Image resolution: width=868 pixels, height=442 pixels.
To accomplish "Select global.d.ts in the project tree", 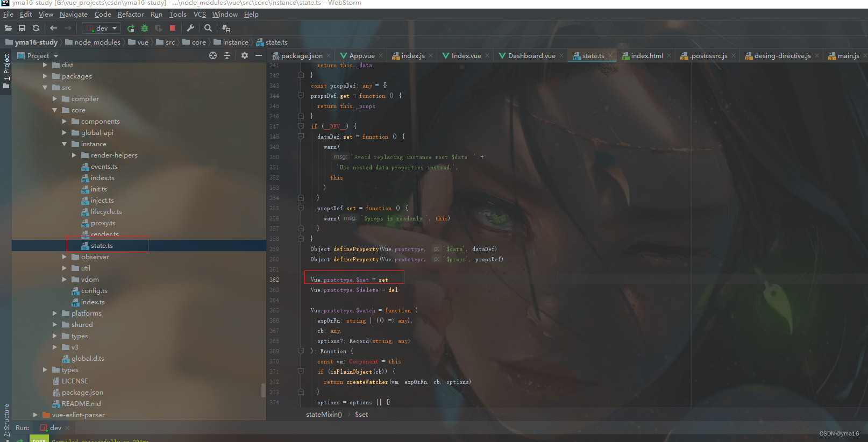I will point(88,359).
